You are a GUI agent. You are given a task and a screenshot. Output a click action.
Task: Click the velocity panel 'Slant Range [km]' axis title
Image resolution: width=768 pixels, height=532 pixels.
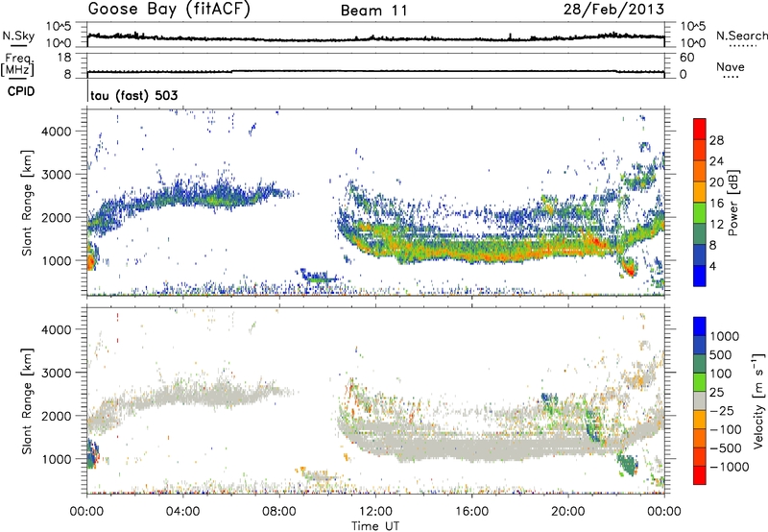27,400
